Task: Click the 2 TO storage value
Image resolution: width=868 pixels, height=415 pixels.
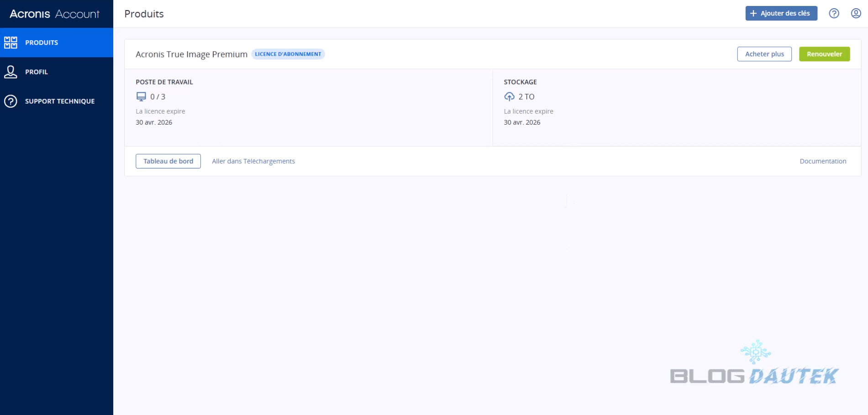Action: point(526,97)
